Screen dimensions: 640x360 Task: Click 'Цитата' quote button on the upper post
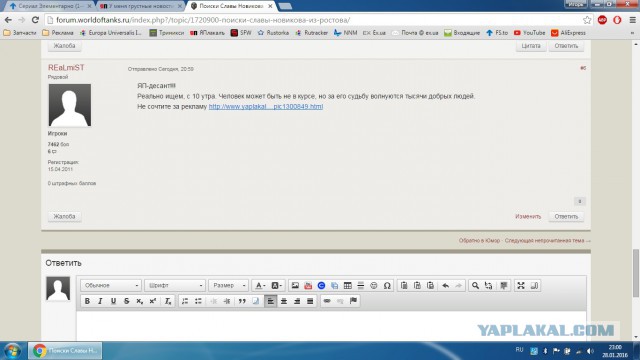coord(531,46)
